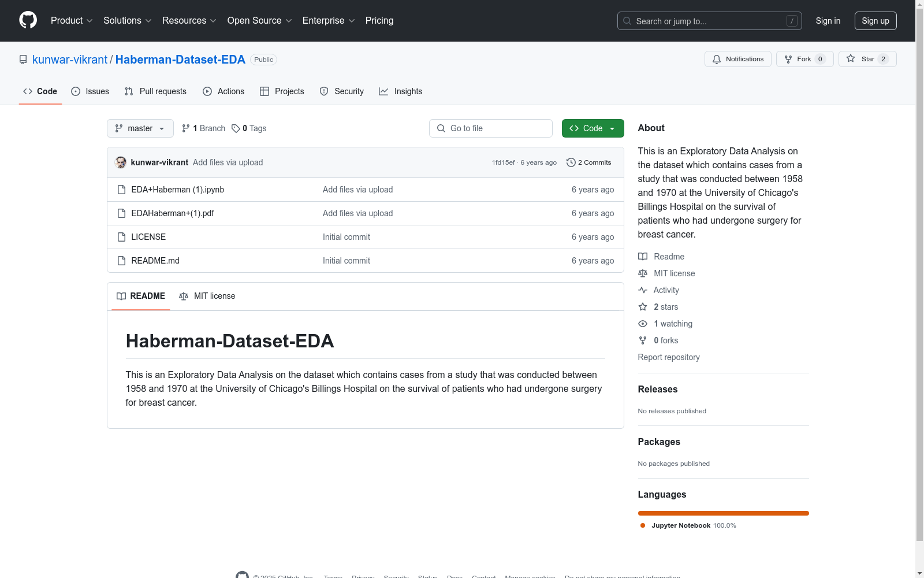
Task: Open the Security tab
Action: coord(342,91)
